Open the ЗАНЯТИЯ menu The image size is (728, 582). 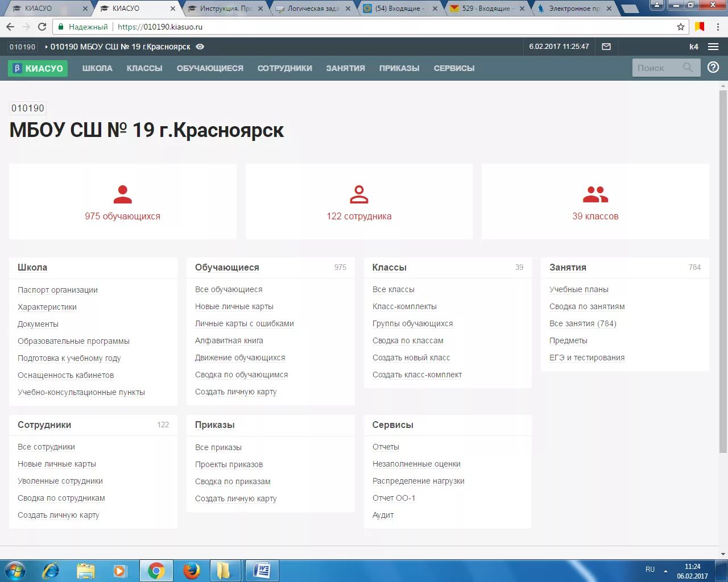click(346, 68)
